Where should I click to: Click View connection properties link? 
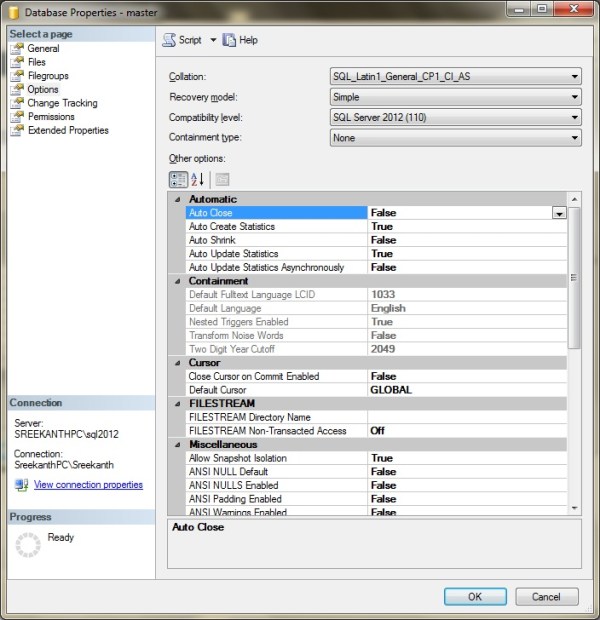(x=88, y=485)
